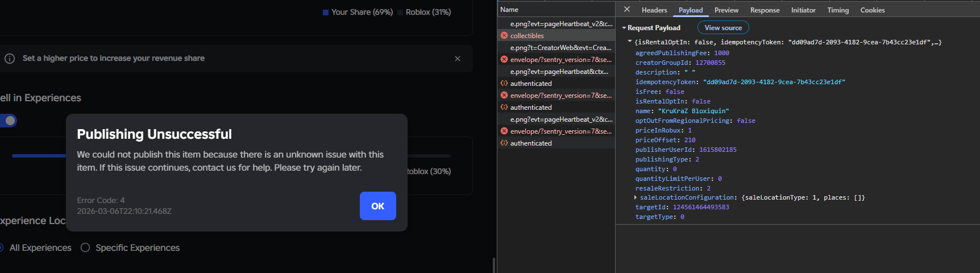Viewport: 980px width, 273px height.
Task: Dismiss the higher price revenue share banner
Action: tap(458, 59)
